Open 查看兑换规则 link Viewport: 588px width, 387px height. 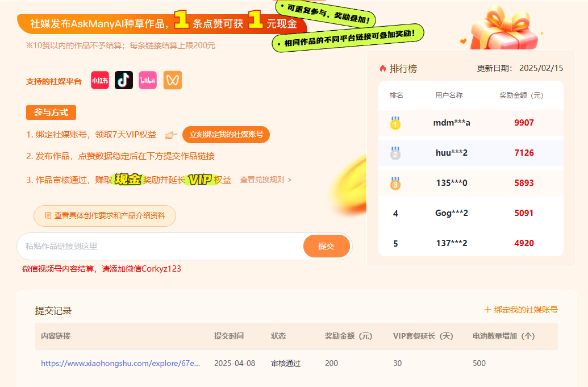point(265,180)
